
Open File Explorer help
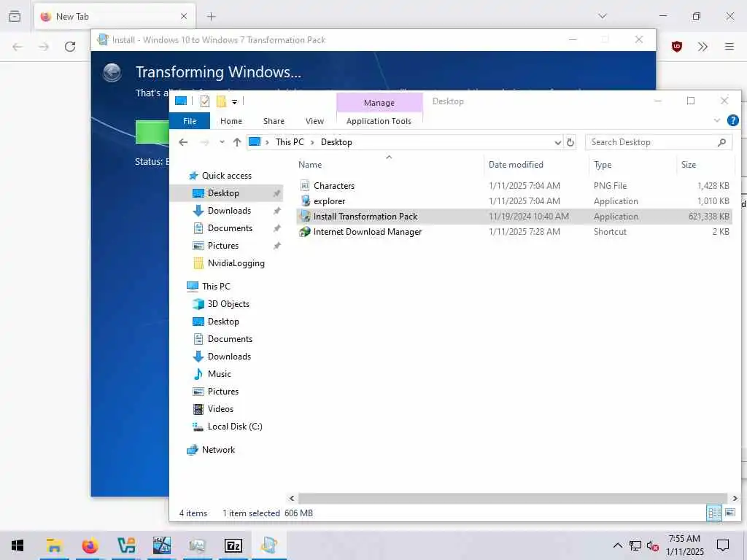pyautogui.click(x=732, y=120)
